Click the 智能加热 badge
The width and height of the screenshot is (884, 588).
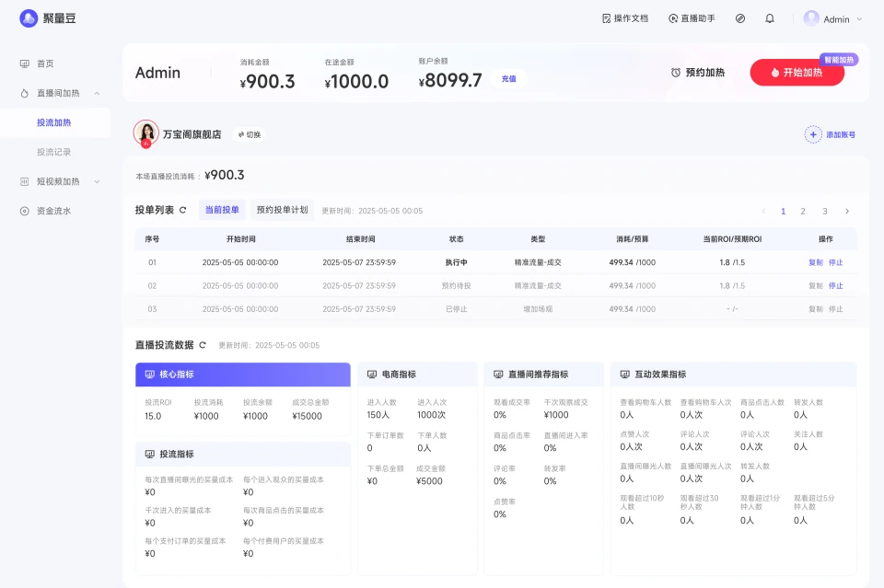(839, 60)
